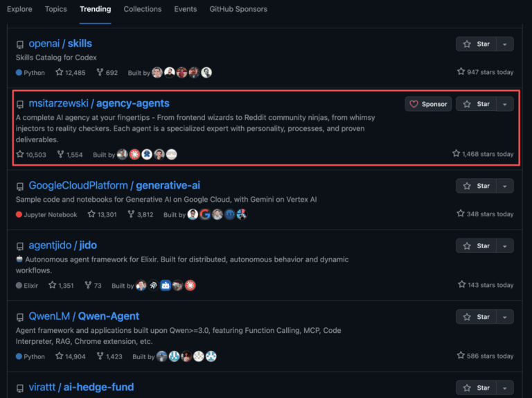Expand star list dropdown for ai-hedge-fund

[505, 388]
